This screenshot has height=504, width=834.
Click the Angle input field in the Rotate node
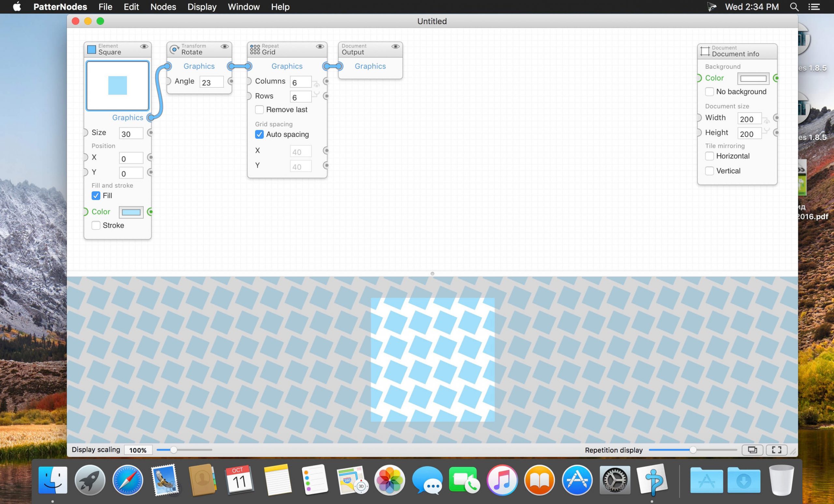pos(211,82)
